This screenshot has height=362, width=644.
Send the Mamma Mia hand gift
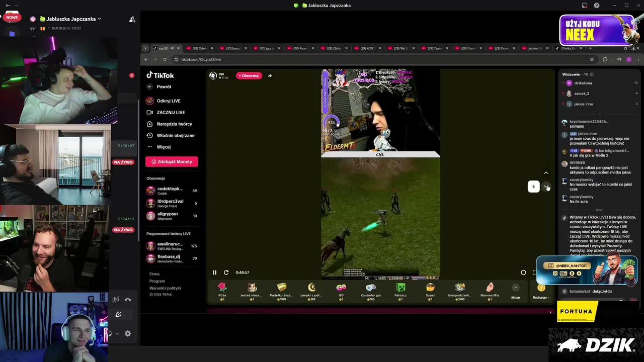tap(490, 291)
